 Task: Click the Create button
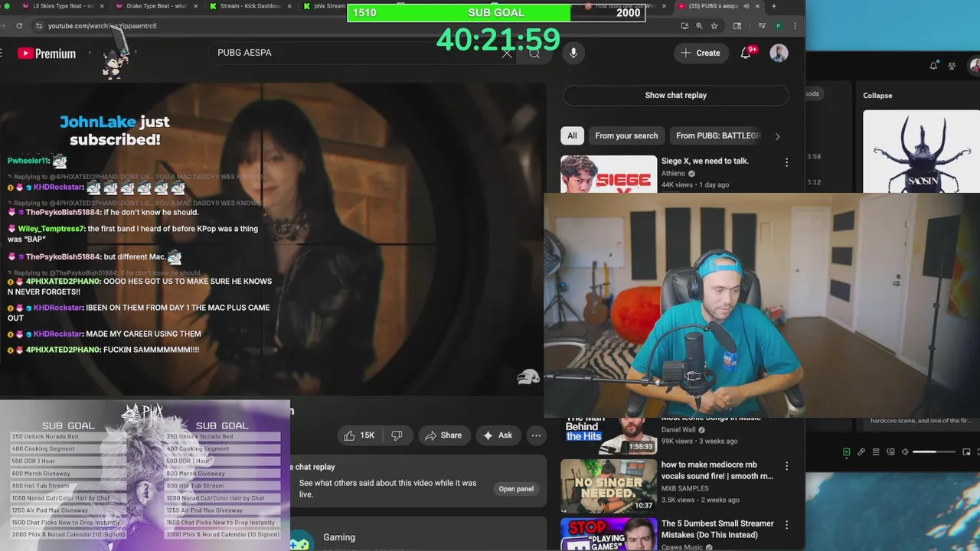(701, 53)
